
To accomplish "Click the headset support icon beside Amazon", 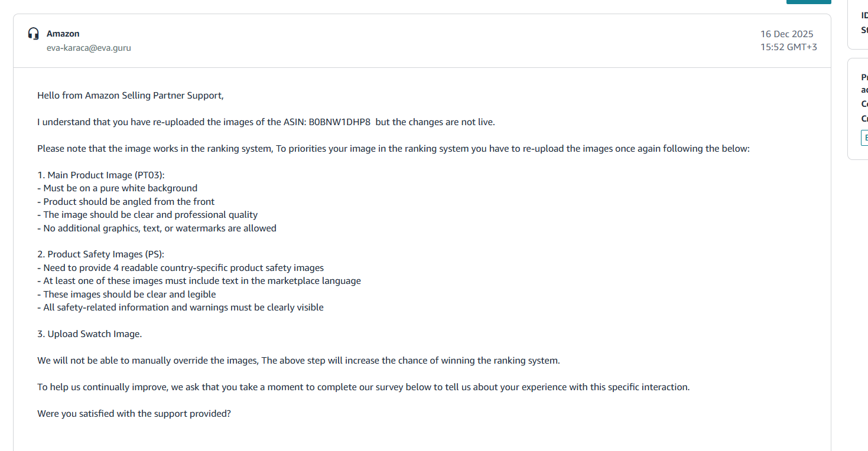I will tap(34, 34).
